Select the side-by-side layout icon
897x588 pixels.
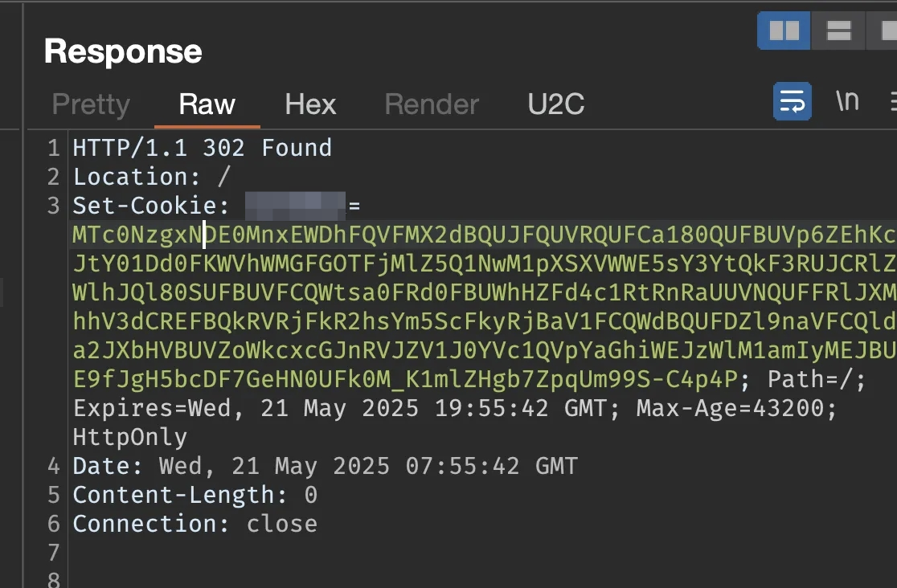(x=784, y=31)
